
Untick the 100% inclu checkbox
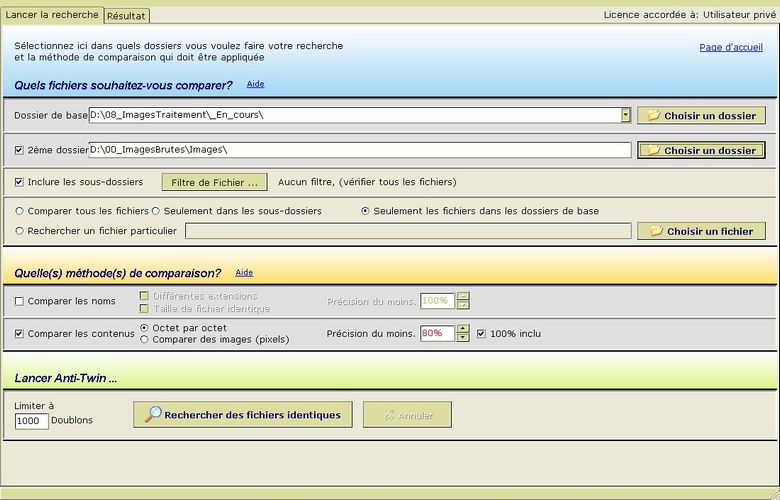pos(481,333)
